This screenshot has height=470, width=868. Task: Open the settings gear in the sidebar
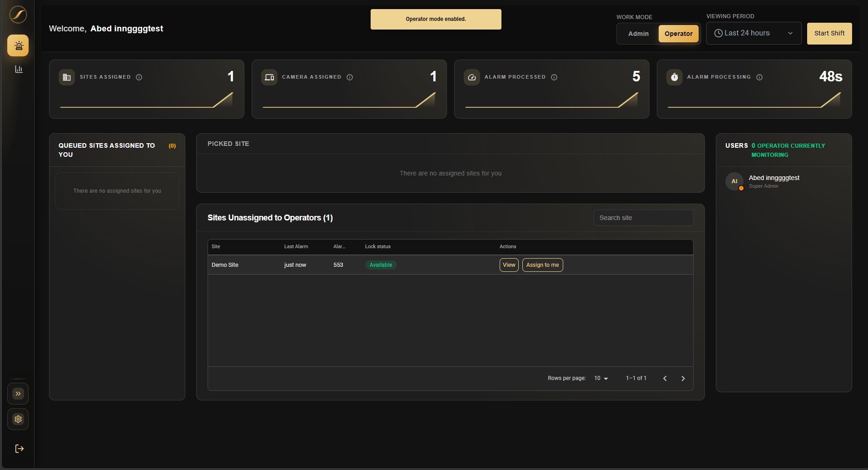point(18,419)
